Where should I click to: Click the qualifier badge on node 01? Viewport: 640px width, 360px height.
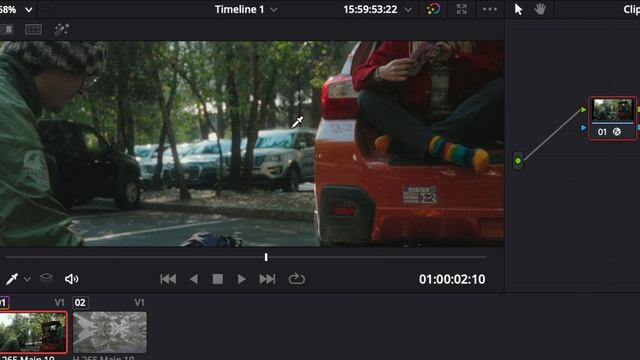[x=617, y=132]
